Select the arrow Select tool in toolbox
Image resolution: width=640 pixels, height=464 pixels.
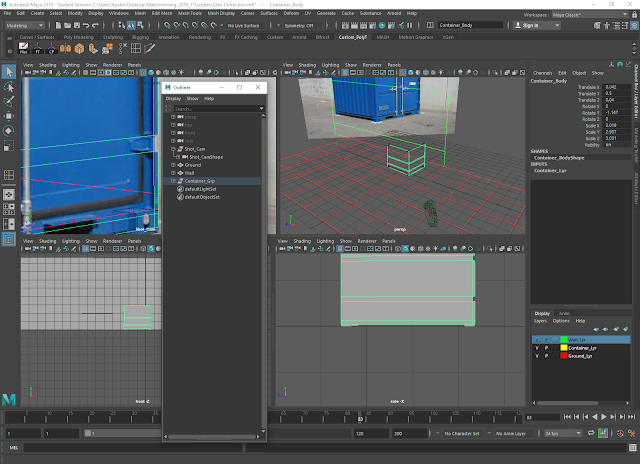pyautogui.click(x=9, y=72)
